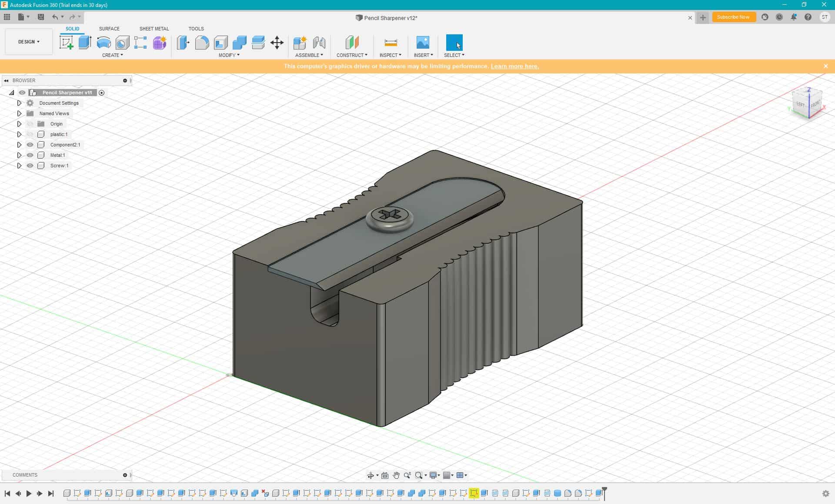The image size is (835, 504).
Task: Hide the Metal:1 component
Action: point(30,155)
